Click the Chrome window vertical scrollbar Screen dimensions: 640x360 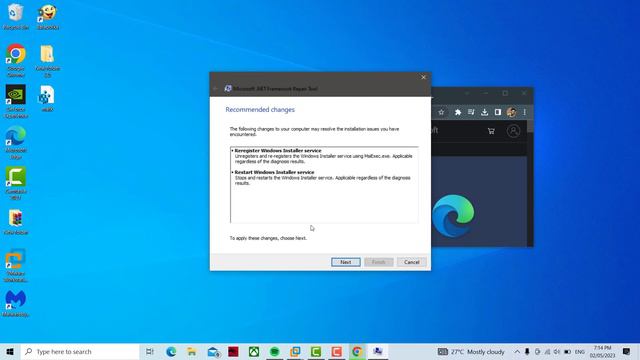click(530, 183)
